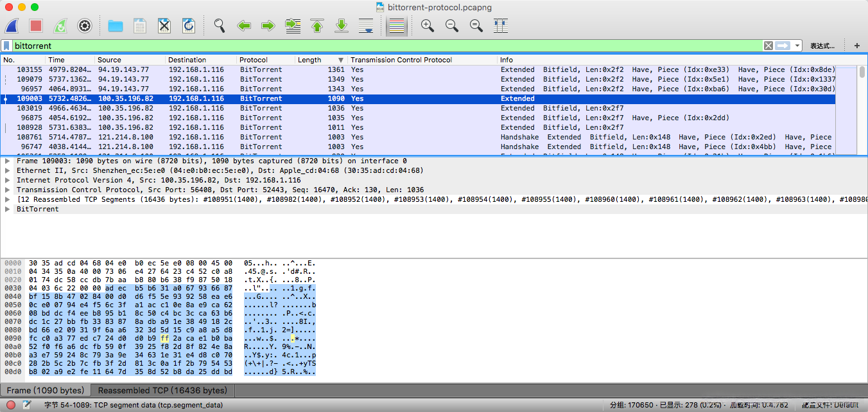The width and height of the screenshot is (868, 412).
Task: Click the red stop capture icon
Action: [36, 26]
